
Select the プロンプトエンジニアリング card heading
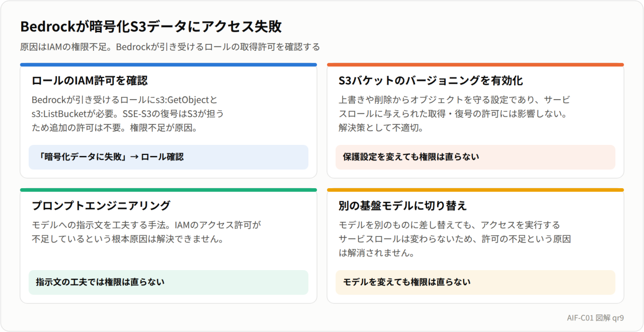click(x=101, y=206)
